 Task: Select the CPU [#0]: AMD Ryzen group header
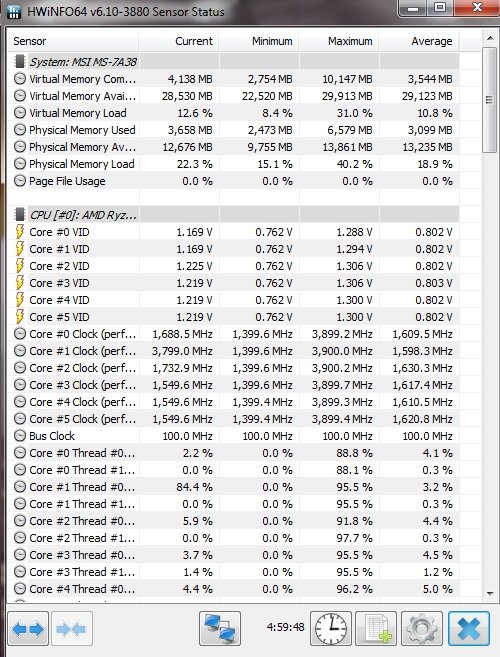pyautogui.click(x=233, y=215)
